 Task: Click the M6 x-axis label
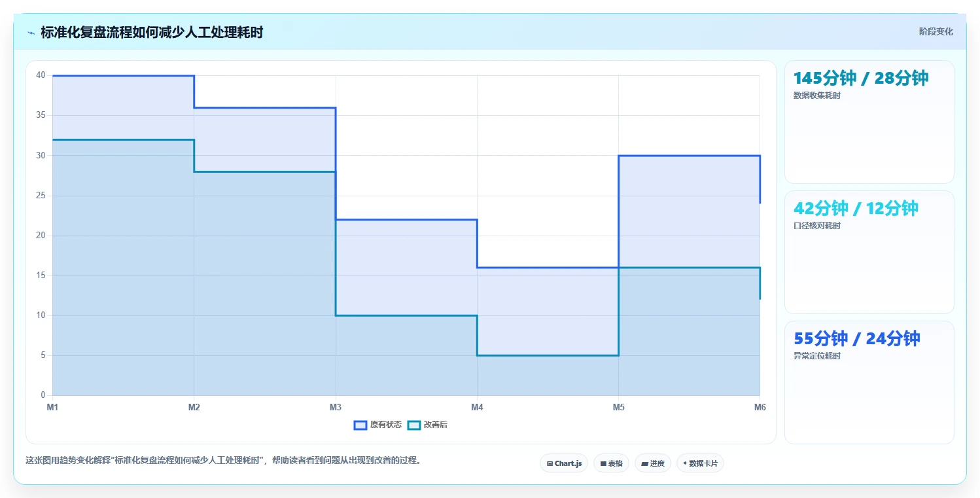click(x=760, y=407)
